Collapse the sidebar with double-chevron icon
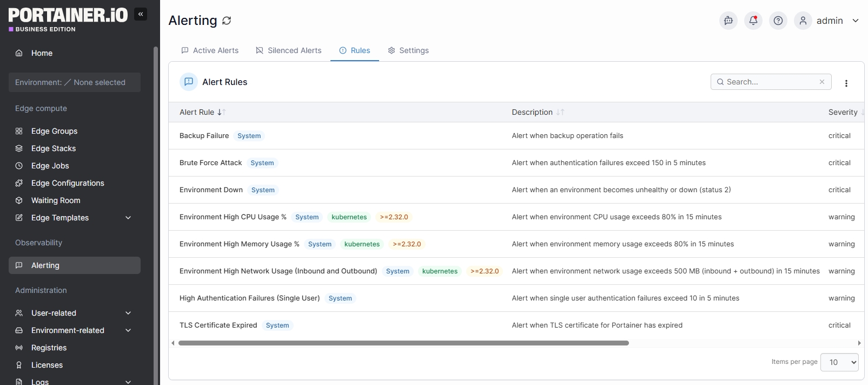The width and height of the screenshot is (868, 385). click(141, 15)
